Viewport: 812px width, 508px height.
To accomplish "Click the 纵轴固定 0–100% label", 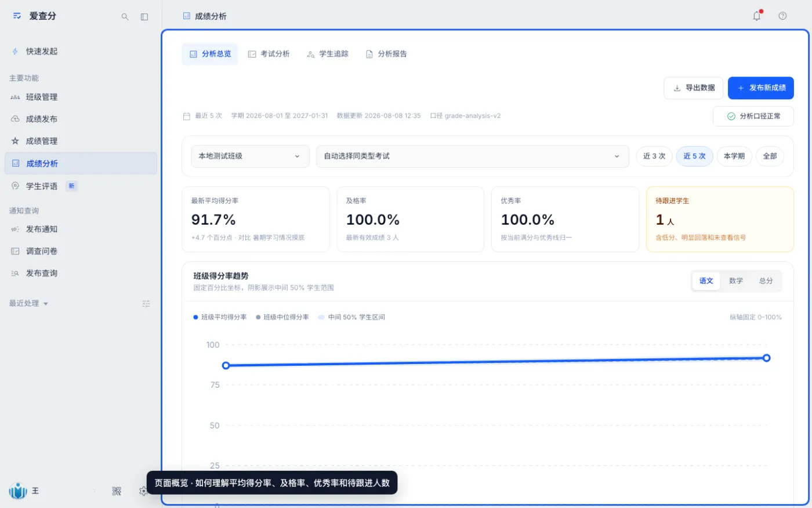I will tap(756, 318).
